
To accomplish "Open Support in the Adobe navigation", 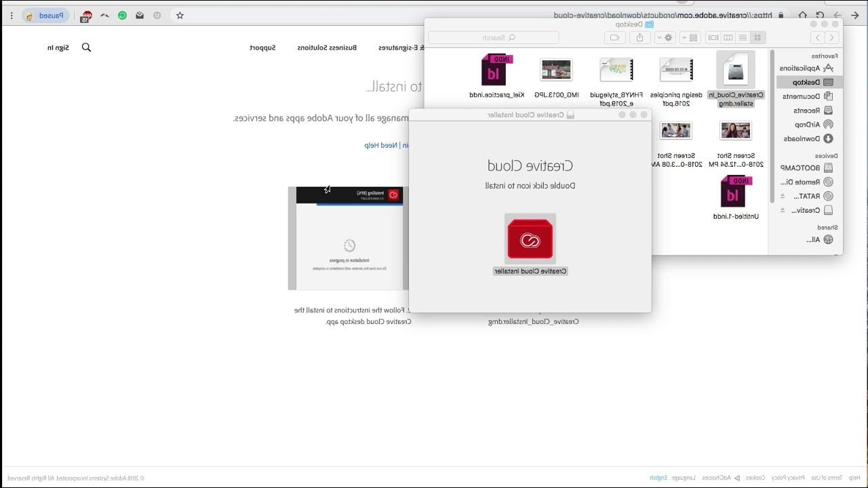I will 262,47.
